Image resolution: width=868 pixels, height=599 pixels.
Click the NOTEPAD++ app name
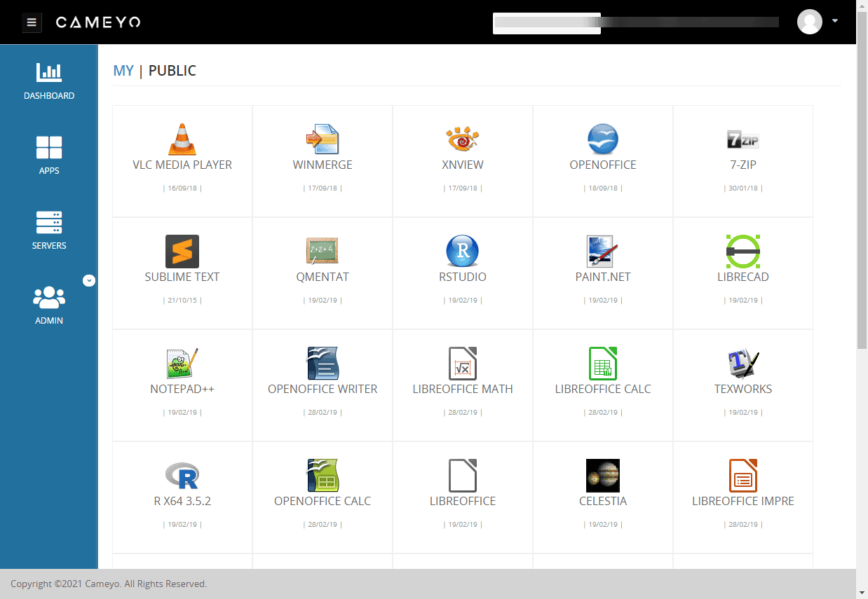[x=182, y=390]
